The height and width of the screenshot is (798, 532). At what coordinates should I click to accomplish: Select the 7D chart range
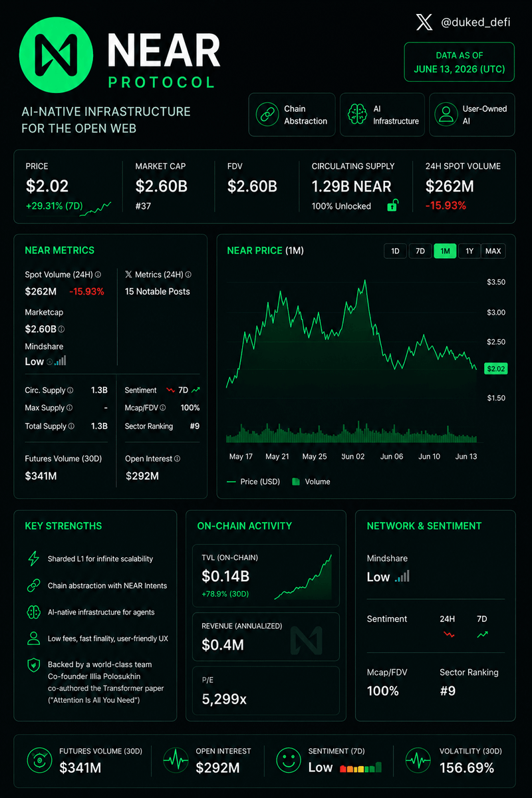tap(420, 251)
